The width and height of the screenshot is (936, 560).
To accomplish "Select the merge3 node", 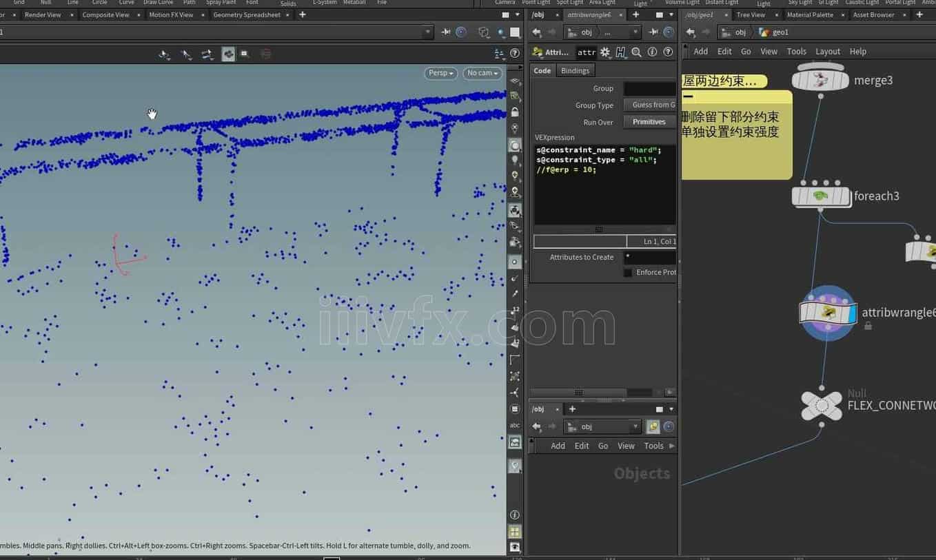I will pyautogui.click(x=820, y=80).
